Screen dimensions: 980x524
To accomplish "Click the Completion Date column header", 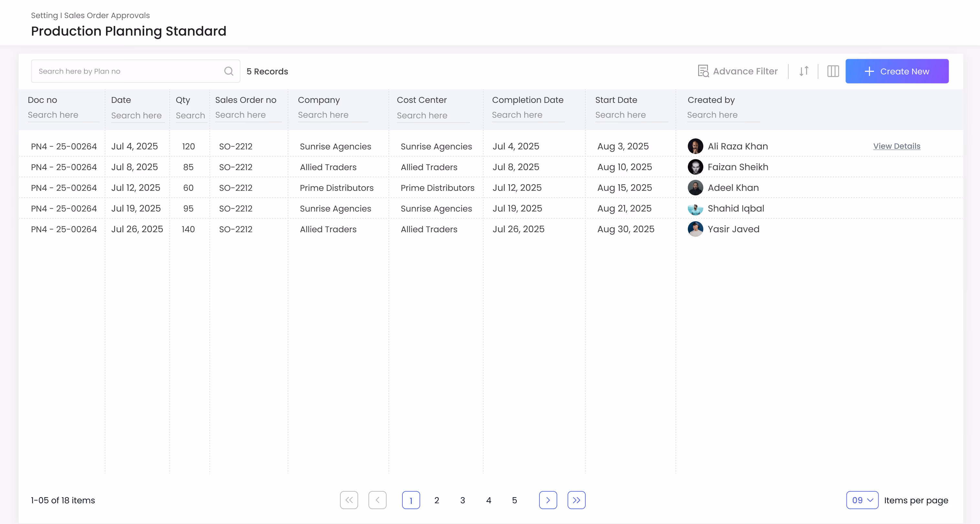I will 528,100.
